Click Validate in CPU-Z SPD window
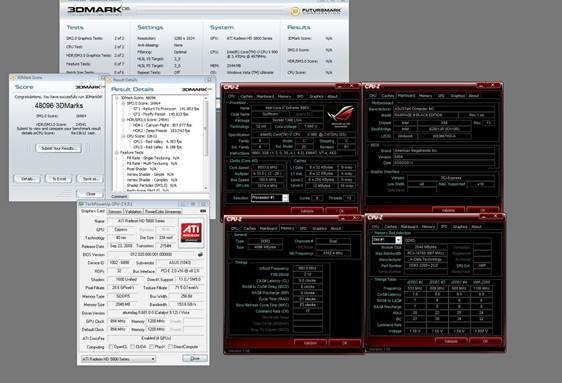 click(451, 341)
